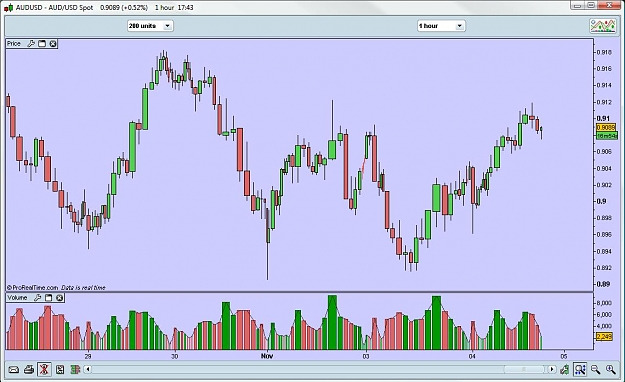Click the 6,000 volume axis value
Viewport: 625px width, 382px height.
tap(604, 315)
